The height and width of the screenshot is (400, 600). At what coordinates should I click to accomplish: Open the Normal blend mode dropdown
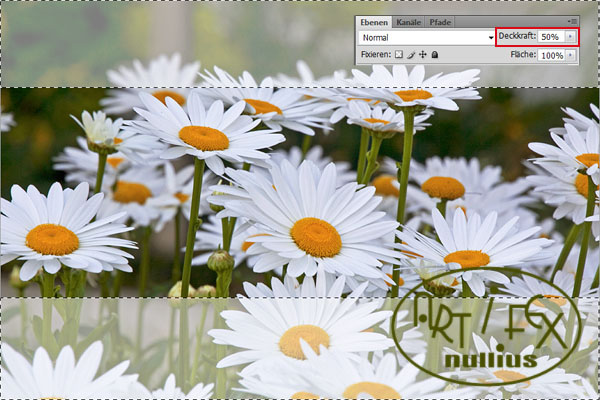point(427,38)
